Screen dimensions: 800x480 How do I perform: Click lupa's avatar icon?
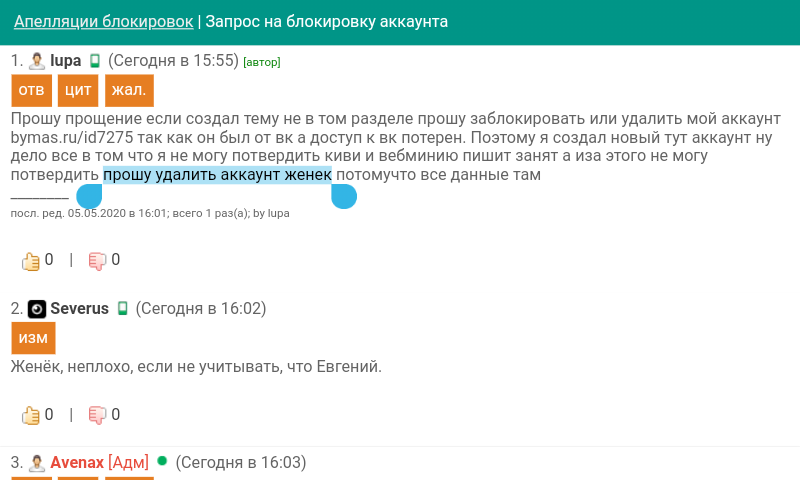click(x=37, y=61)
